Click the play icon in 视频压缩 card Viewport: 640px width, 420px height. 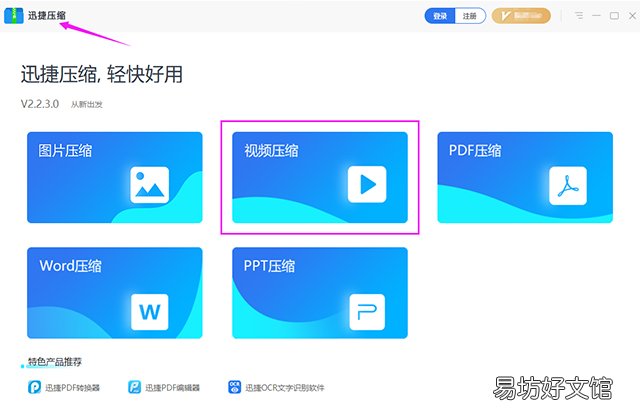click(367, 184)
